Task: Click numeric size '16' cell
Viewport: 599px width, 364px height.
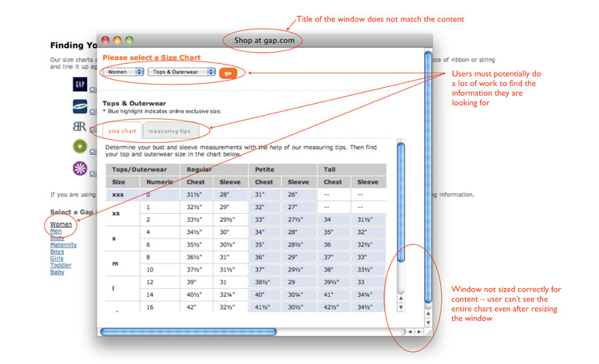Action: 160,307
